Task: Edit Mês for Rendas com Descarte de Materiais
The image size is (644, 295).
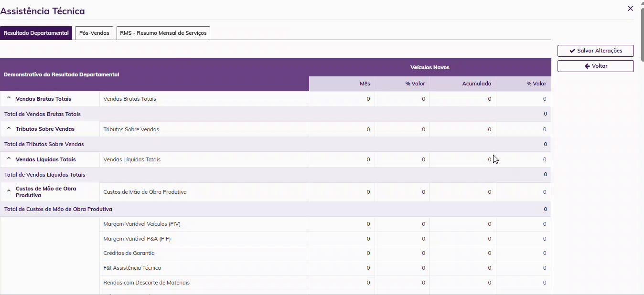Action: click(x=342, y=283)
